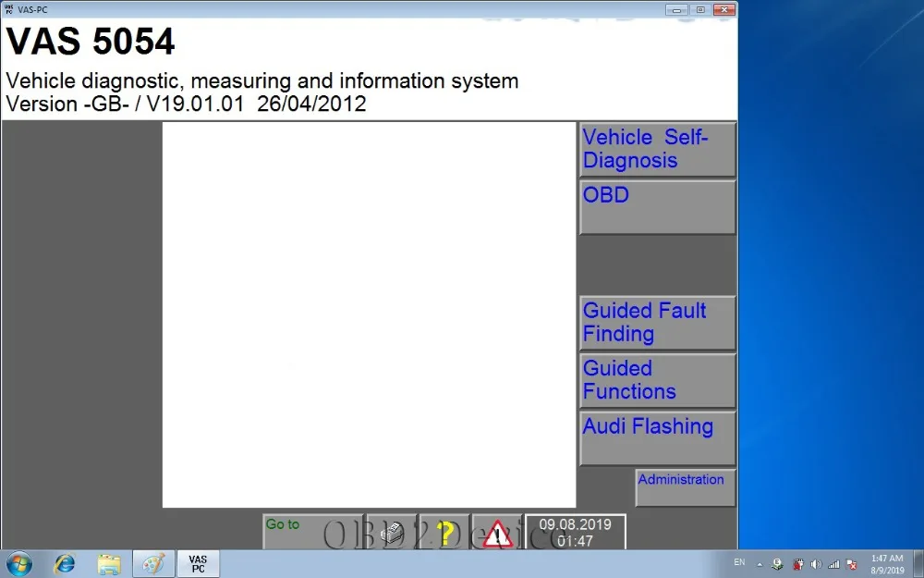Click the taskbar clock 1:47 AM
924x578 pixels.
pos(887,564)
